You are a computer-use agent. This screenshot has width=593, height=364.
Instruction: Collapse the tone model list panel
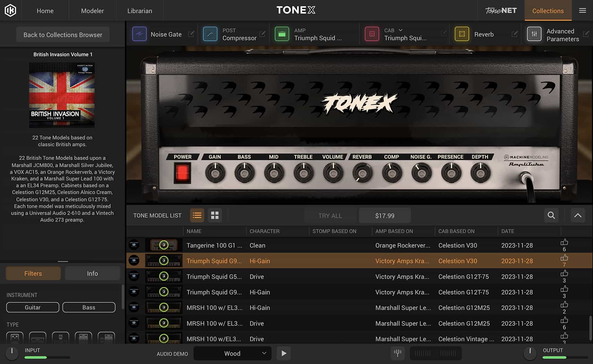click(578, 215)
